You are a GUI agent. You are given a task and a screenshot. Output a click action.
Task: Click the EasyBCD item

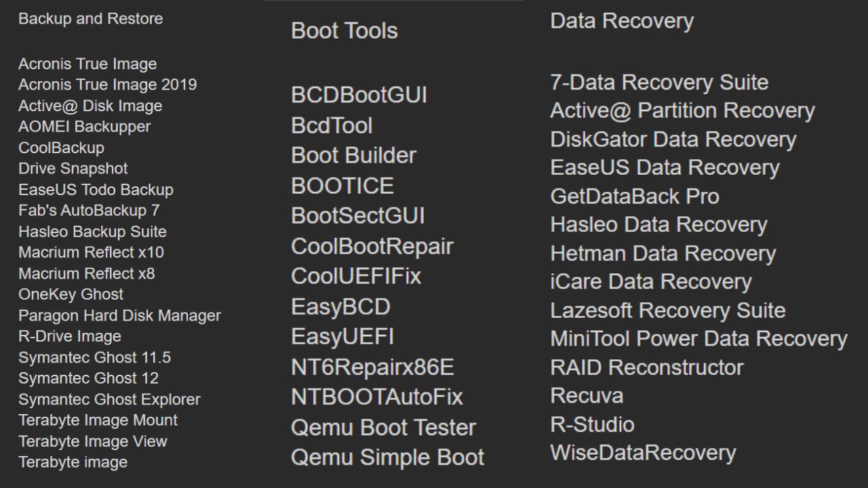(x=340, y=307)
